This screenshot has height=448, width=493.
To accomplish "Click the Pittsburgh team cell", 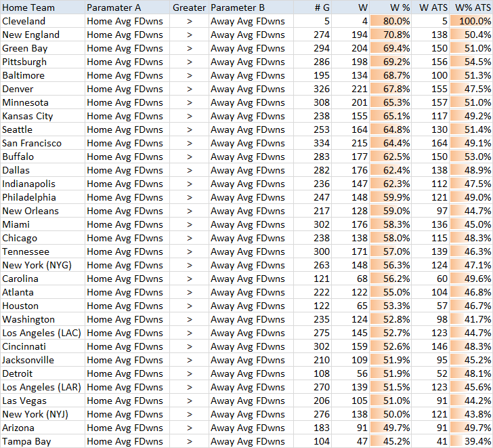I will point(43,62).
